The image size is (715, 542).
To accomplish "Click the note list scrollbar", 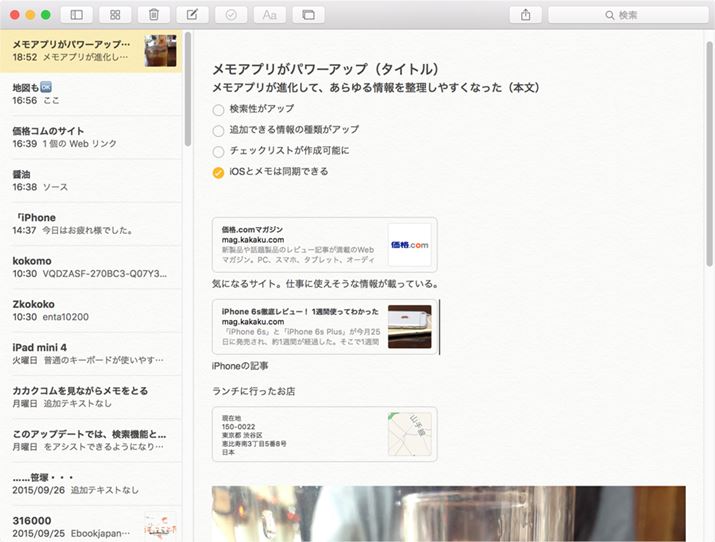I will tap(188, 90).
